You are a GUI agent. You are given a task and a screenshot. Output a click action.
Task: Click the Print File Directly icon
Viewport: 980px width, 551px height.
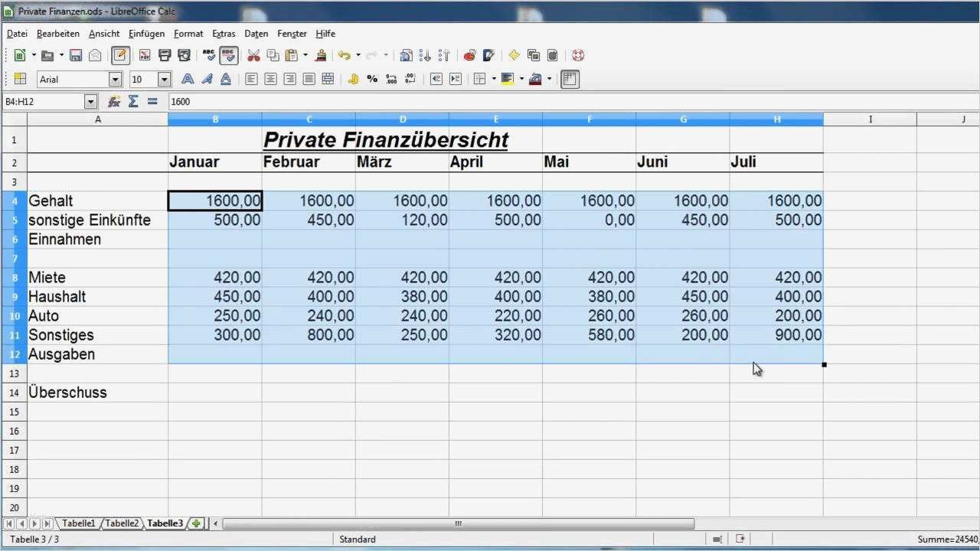(164, 55)
